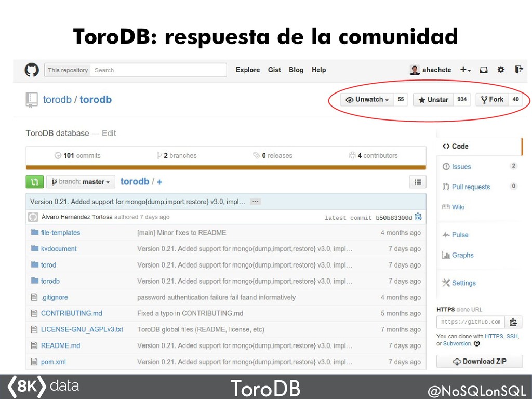Image resolution: width=532 pixels, height=399 pixels.
Task: Open the plus create-new dropdown
Action: pyautogui.click(x=465, y=70)
